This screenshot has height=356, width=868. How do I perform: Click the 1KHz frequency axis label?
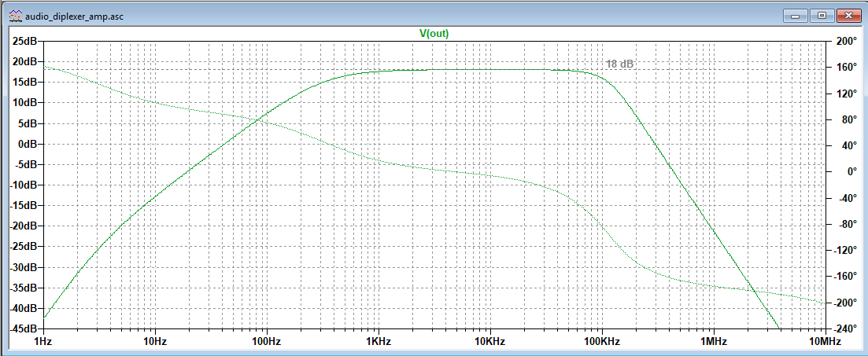pyautogui.click(x=379, y=340)
